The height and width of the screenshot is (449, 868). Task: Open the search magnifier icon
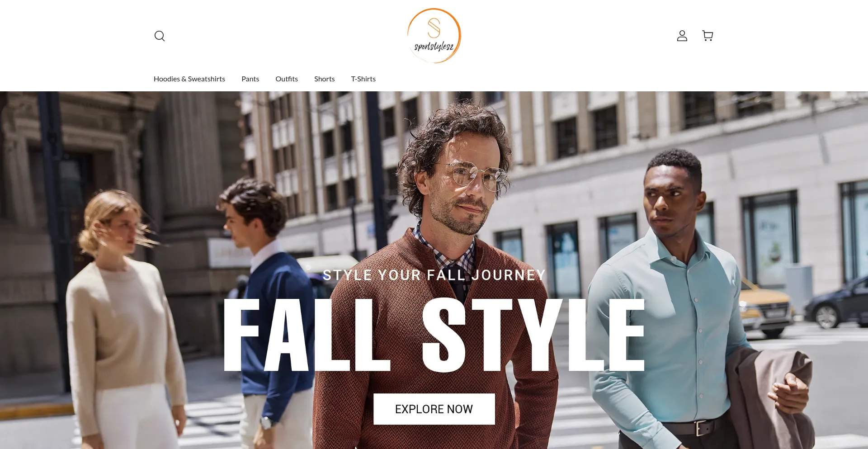coord(160,36)
